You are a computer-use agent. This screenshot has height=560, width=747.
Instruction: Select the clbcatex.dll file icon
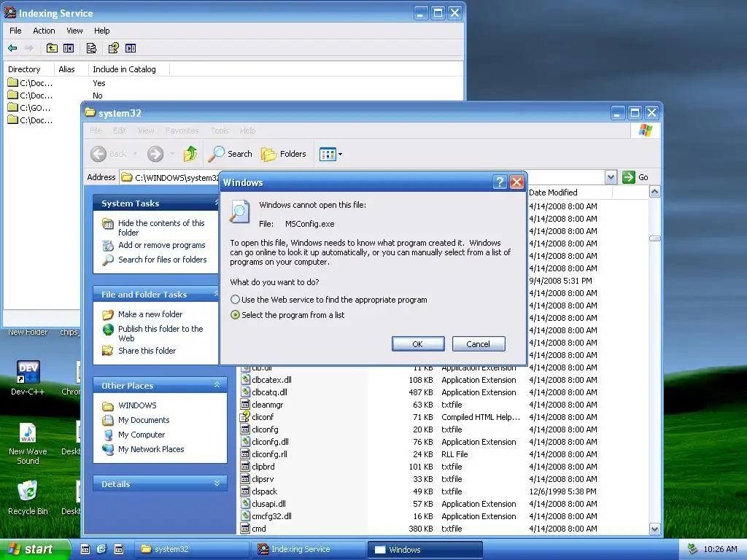(245, 379)
